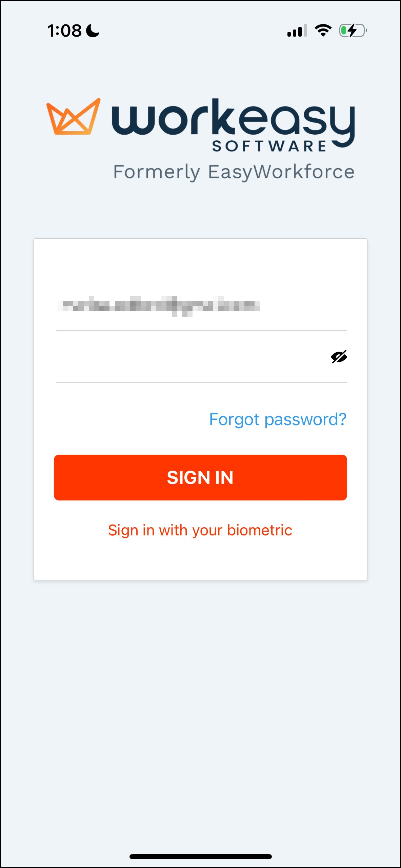
Task: Click the blurred email username field
Action: [x=201, y=306]
